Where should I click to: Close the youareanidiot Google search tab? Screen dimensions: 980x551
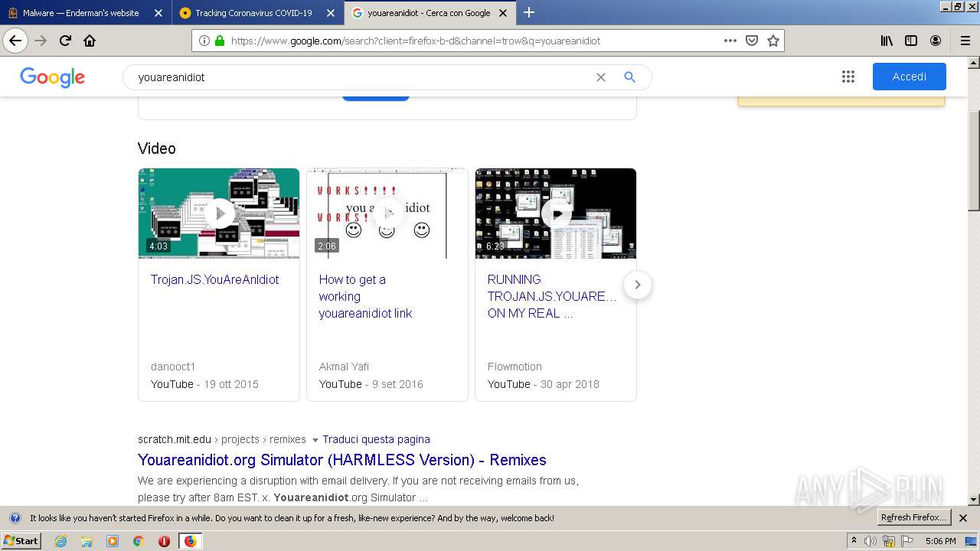(x=503, y=13)
